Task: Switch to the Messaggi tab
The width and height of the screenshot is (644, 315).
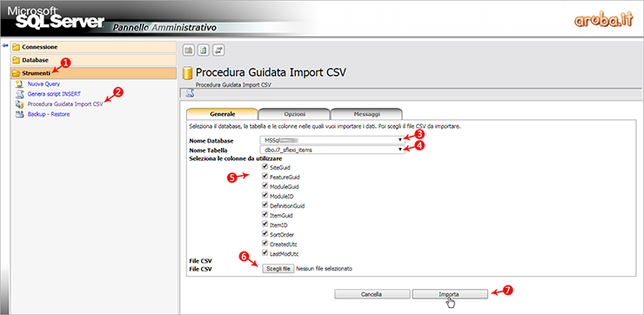Action: point(366,114)
